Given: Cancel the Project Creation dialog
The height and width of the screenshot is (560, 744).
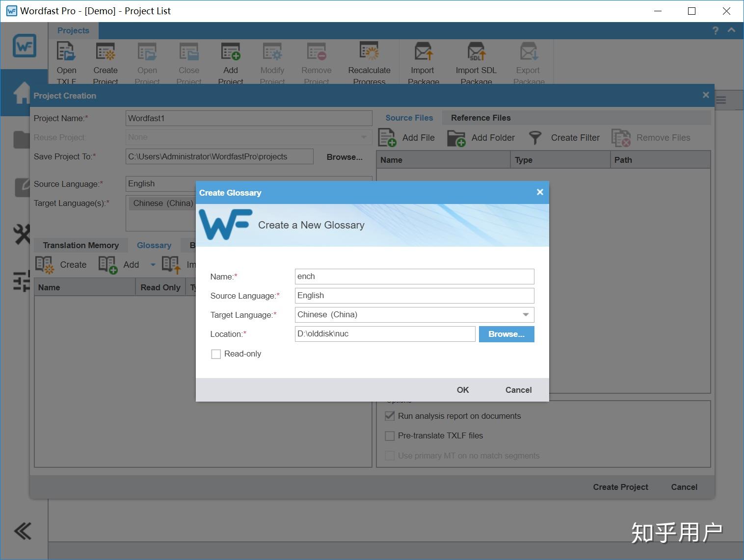Looking at the screenshot, I should coord(684,487).
